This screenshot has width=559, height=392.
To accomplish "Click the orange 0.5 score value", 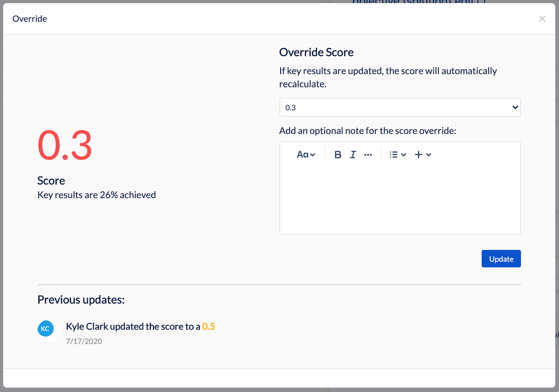I will pyautogui.click(x=209, y=326).
